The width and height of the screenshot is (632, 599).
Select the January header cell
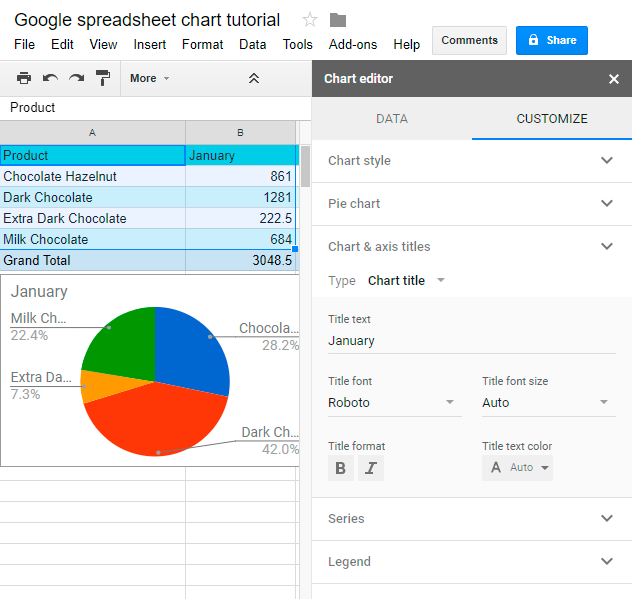[x=241, y=155]
